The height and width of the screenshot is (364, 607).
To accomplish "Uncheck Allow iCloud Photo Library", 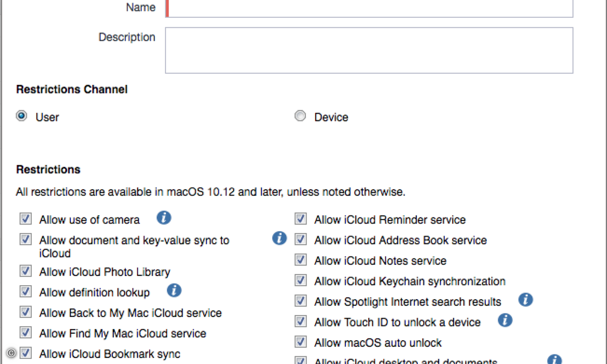I will coord(26,271).
